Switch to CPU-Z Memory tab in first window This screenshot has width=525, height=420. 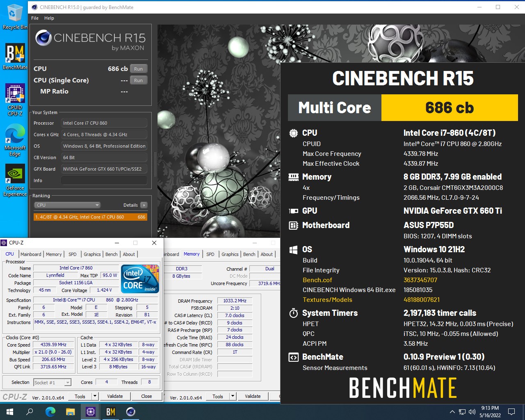coord(54,254)
